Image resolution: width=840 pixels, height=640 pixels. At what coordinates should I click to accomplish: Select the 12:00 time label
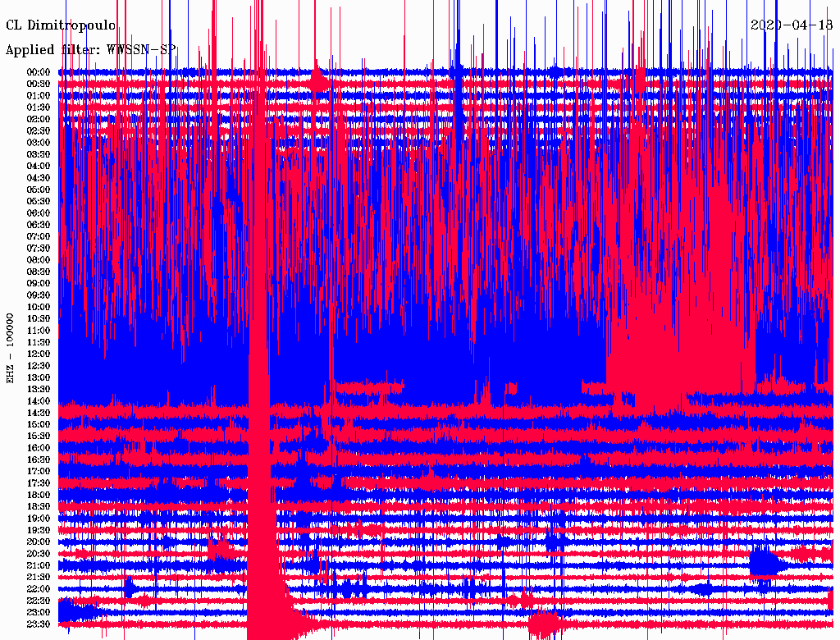39,354
